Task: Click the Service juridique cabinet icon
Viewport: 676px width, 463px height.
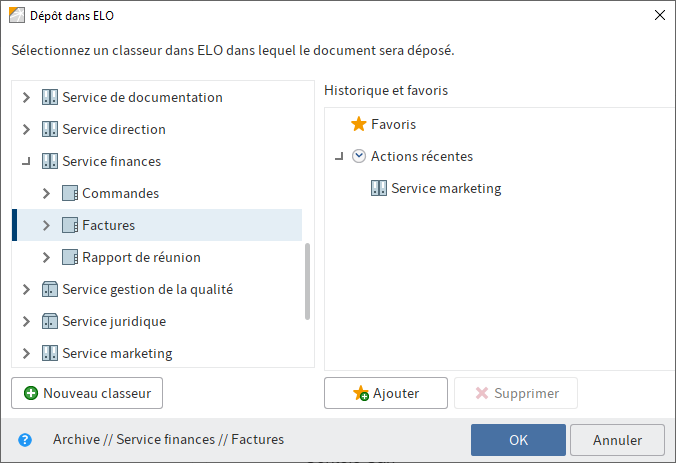Action: (x=50, y=321)
